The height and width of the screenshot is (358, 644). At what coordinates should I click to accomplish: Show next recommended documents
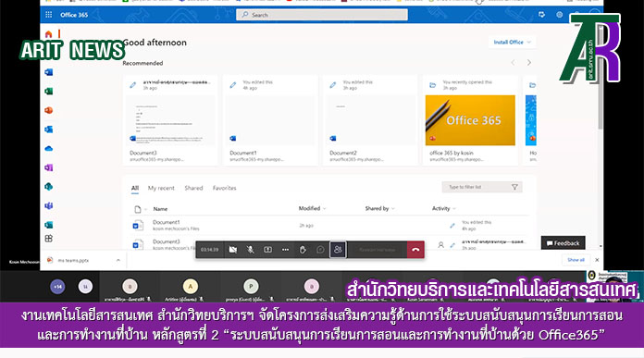click(529, 62)
